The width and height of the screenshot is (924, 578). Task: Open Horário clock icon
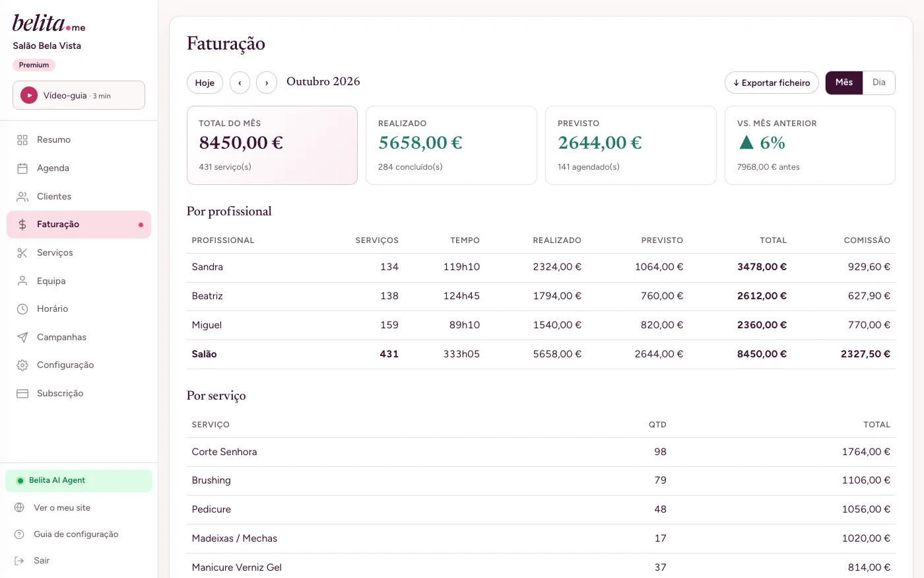22,309
